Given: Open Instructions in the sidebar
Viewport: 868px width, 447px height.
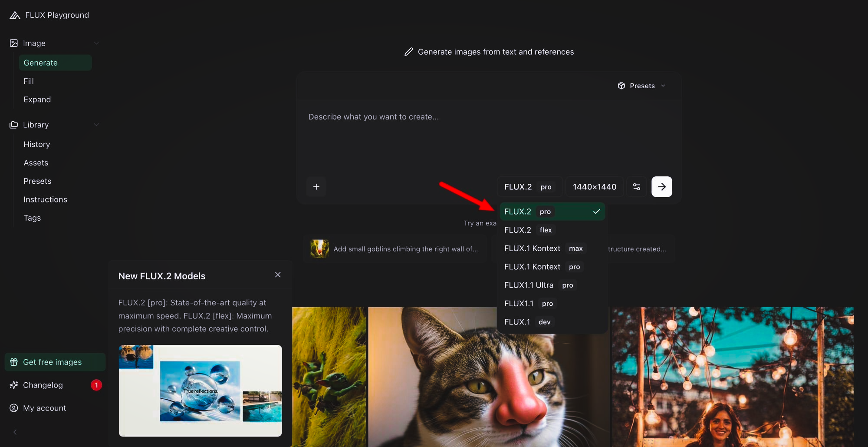Looking at the screenshot, I should click(55, 199).
